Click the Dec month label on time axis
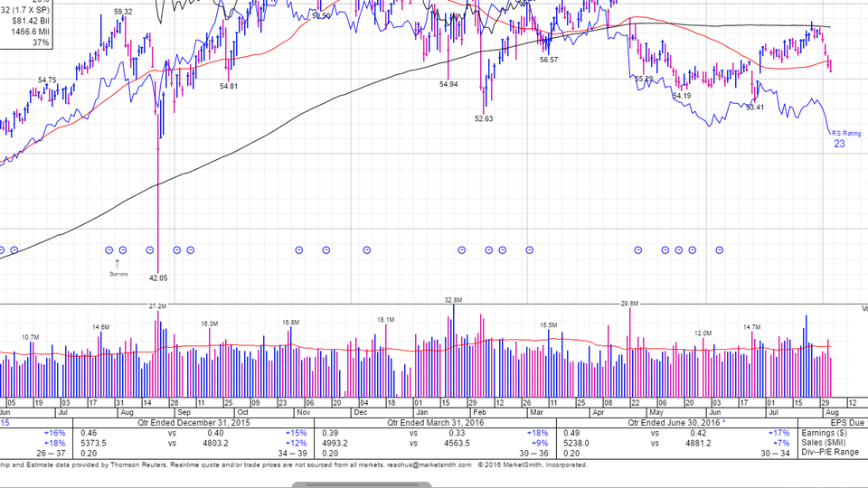The height and width of the screenshot is (488, 868). 361,412
